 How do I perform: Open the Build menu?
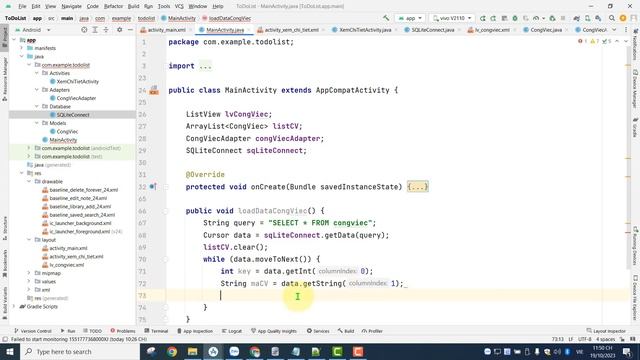pos(133,7)
